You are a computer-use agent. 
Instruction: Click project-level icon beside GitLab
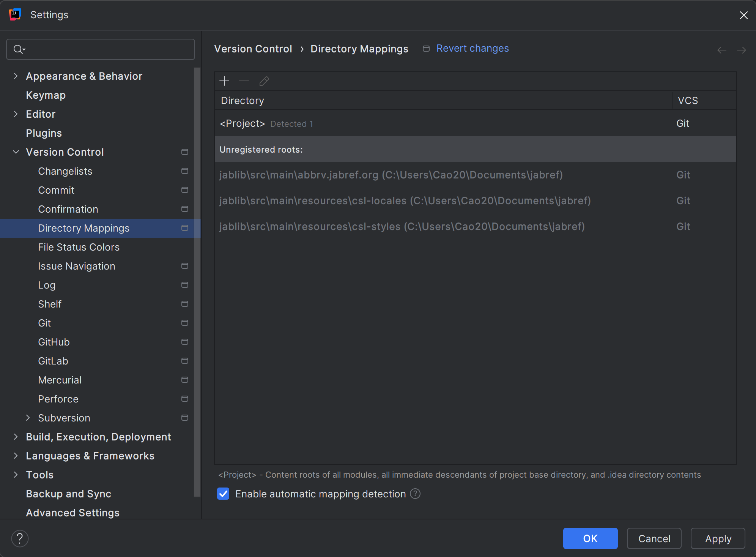[x=185, y=361]
